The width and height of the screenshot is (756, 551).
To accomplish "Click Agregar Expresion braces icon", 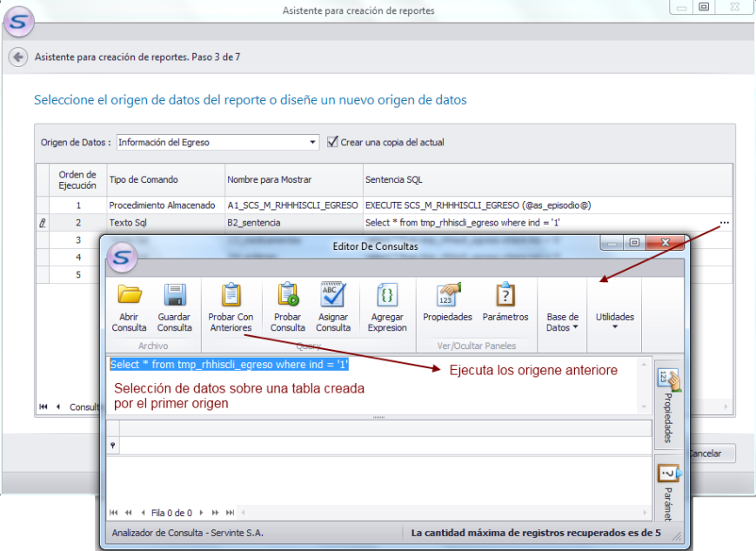I will 387,295.
